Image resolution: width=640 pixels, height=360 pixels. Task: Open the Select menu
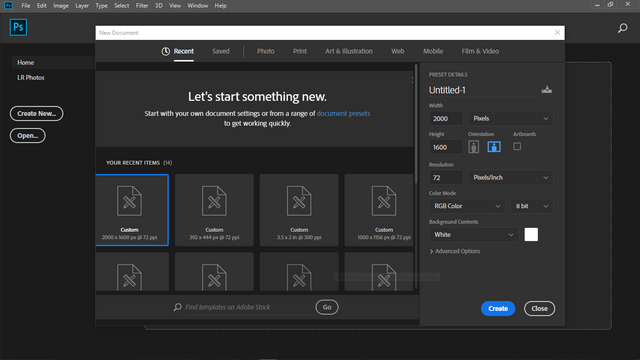(x=122, y=6)
